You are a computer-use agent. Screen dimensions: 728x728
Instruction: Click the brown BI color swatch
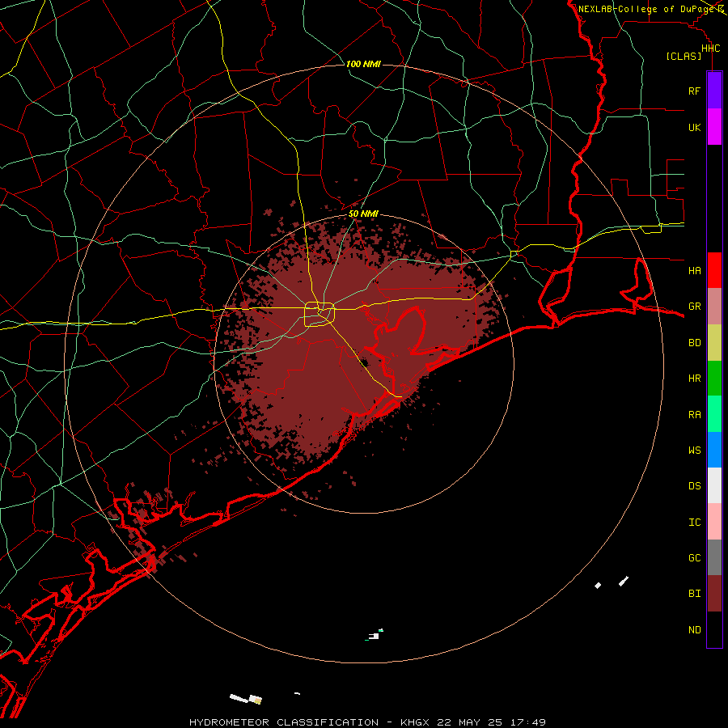point(714,594)
